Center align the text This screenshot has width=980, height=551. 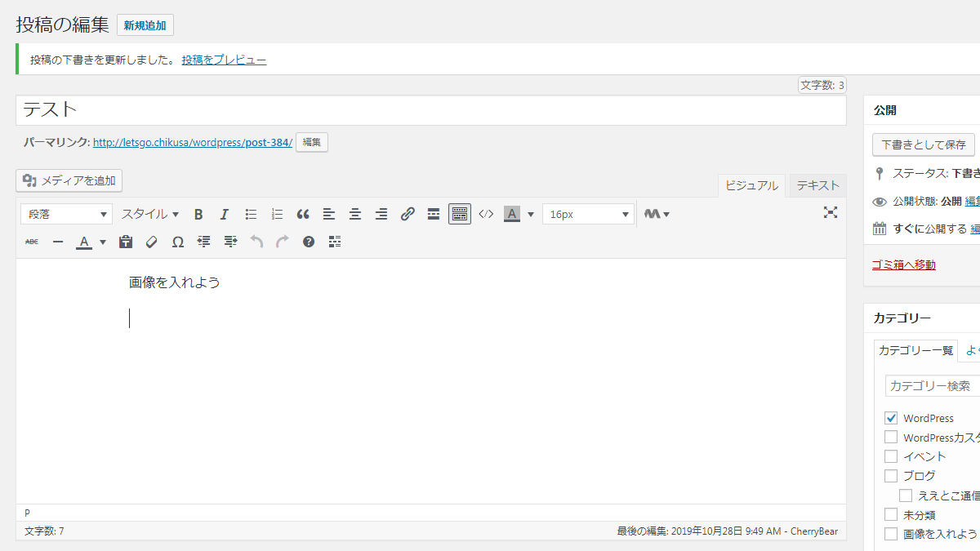[x=355, y=214]
